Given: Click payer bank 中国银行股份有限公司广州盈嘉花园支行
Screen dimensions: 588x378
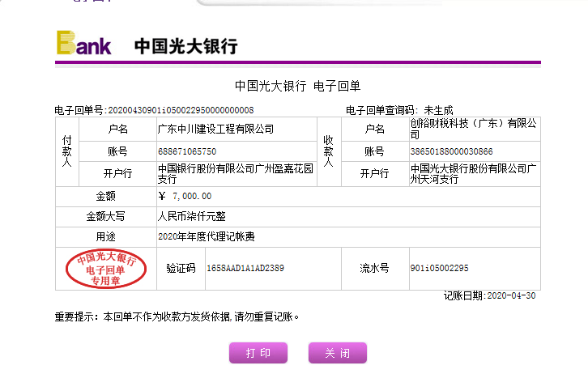Looking at the screenshot, I should (x=236, y=174).
